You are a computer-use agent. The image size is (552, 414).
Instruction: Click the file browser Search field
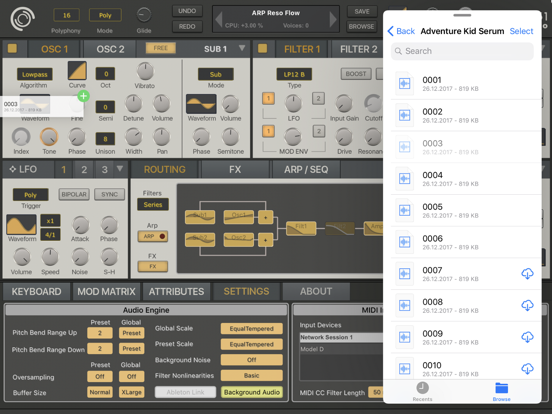point(462,51)
